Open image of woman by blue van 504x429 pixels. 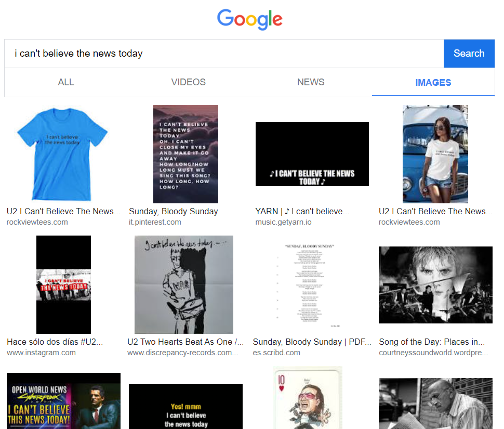pos(435,154)
